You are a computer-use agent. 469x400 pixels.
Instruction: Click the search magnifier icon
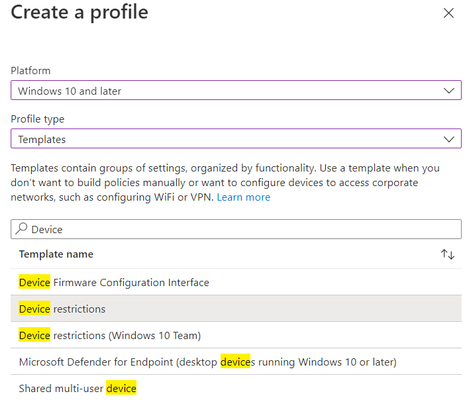tap(21, 229)
